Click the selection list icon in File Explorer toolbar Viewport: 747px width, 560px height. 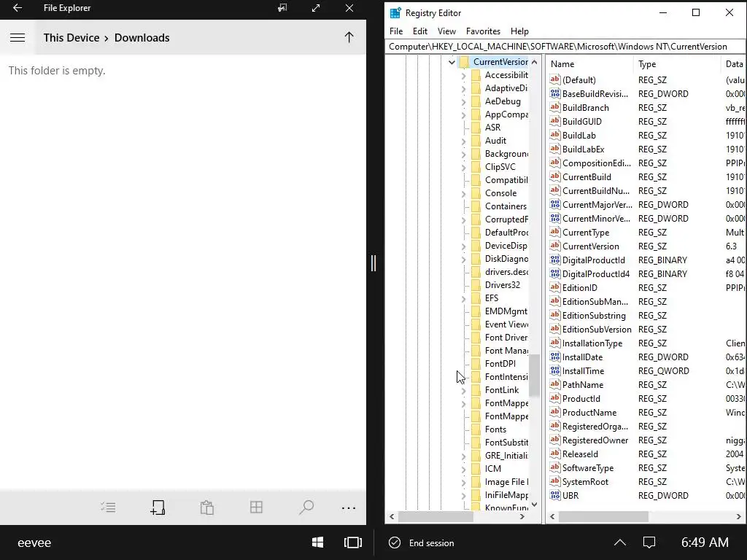point(108,507)
